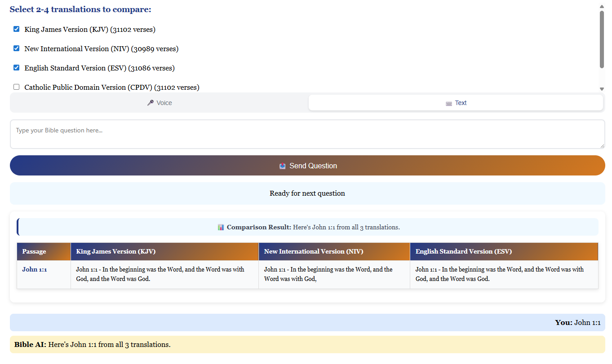Click the John 1:1 passage cell

44,275
